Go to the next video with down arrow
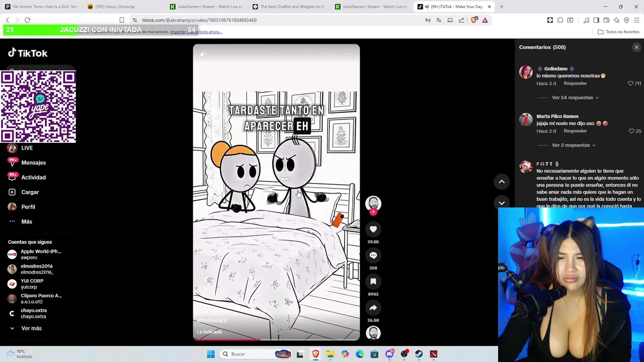The image size is (644, 362). (x=502, y=203)
